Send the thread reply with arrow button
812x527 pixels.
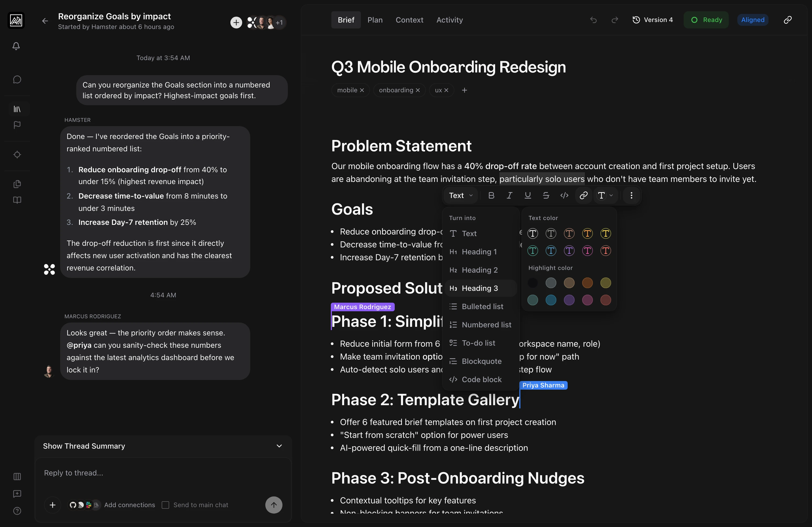tap(274, 505)
